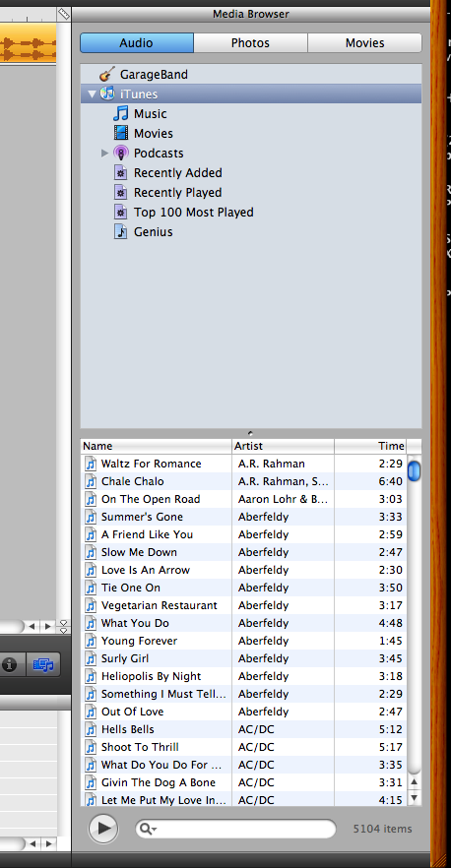This screenshot has height=868, width=451.
Task: Click the file icon beside Tie One On
Action: point(91,588)
